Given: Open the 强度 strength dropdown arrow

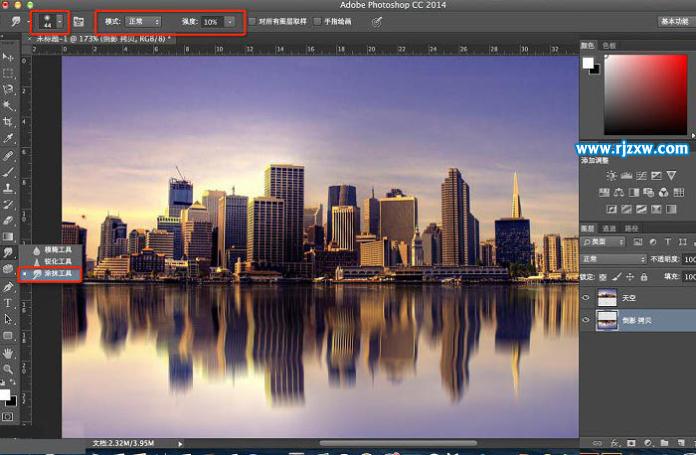Looking at the screenshot, I should tap(231, 21).
